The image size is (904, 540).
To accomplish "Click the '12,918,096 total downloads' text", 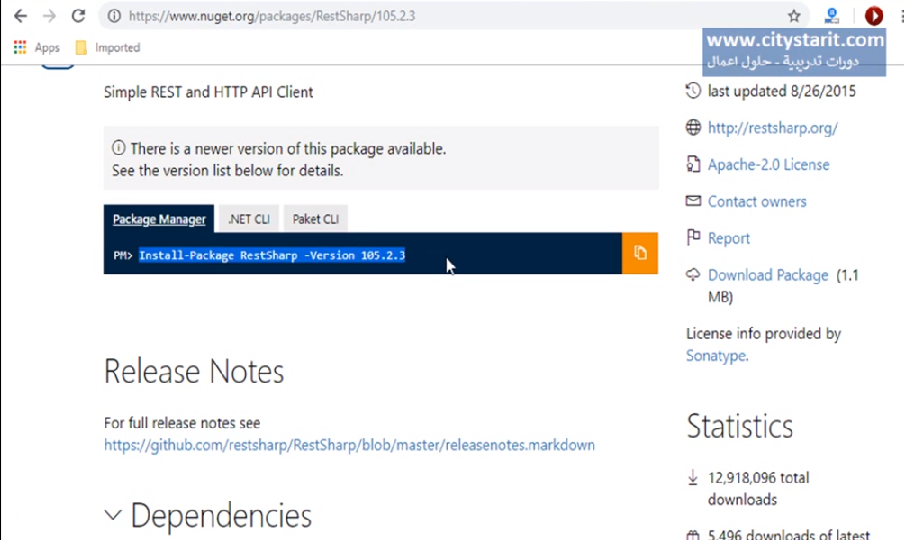I will 759,488.
